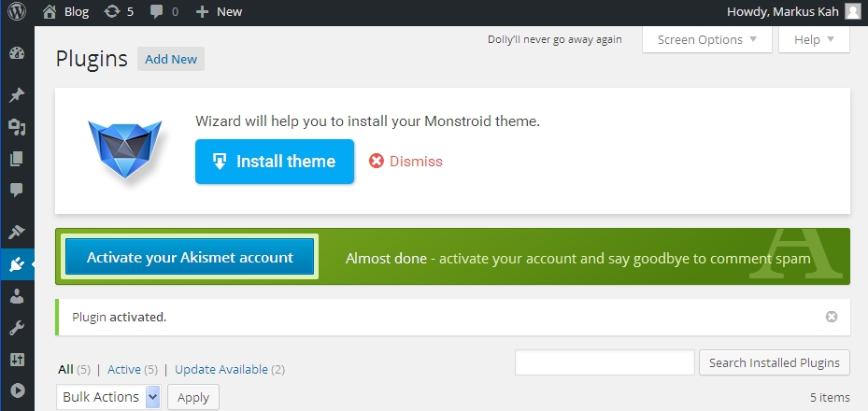868x411 pixels.
Task: Dismiss the Monstroid wizard notice
Action: [x=406, y=162]
